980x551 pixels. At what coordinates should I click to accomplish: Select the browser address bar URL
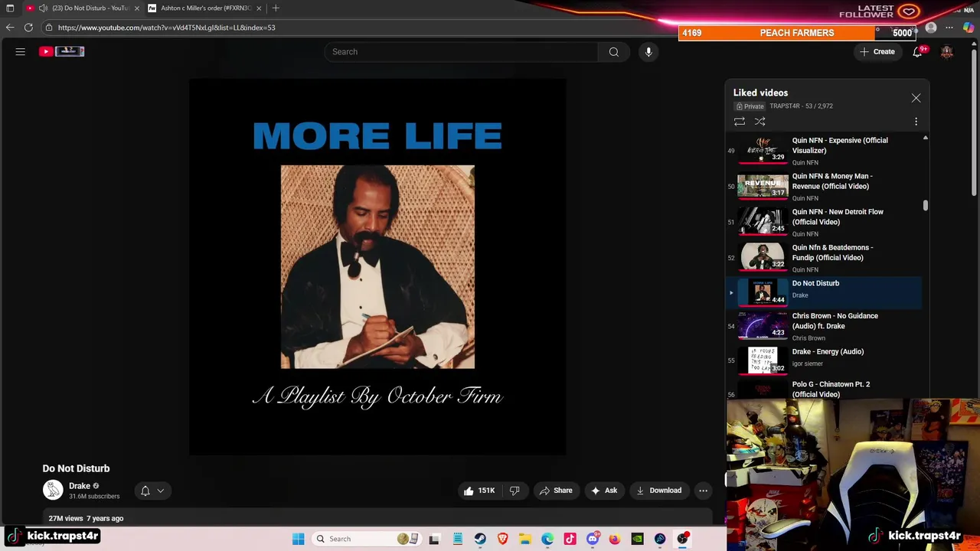(166, 28)
